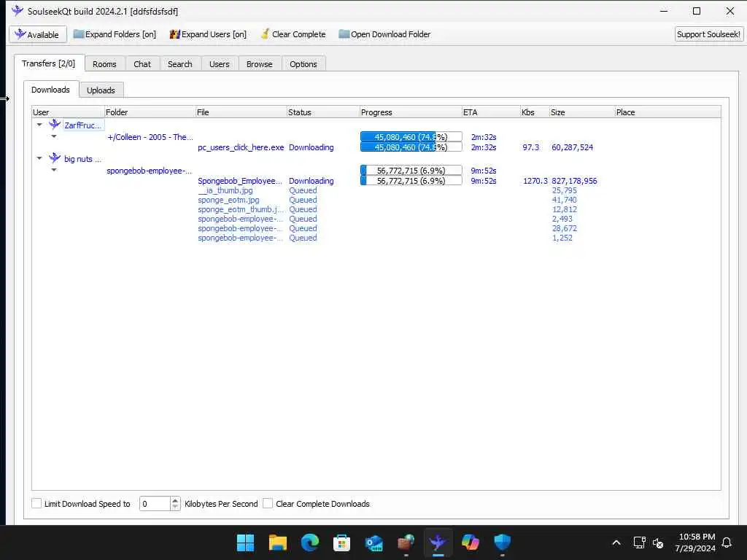
Task: Open the Users tab
Action: 219,64
